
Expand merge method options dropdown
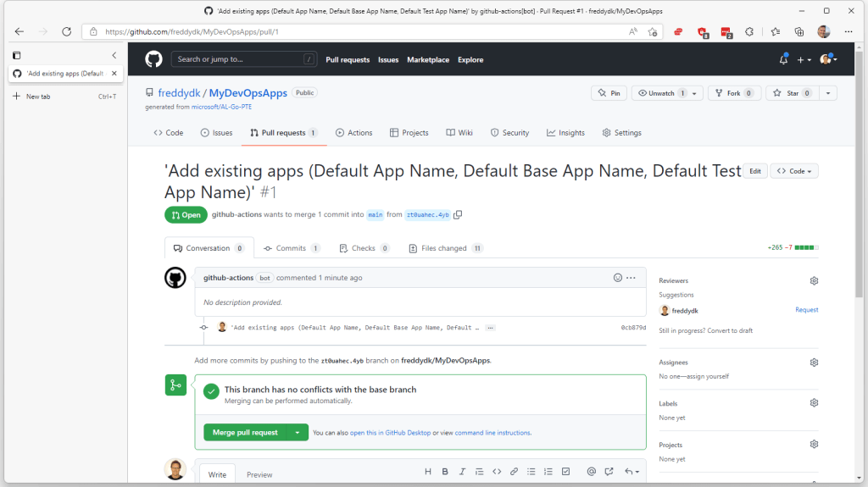[x=298, y=433]
